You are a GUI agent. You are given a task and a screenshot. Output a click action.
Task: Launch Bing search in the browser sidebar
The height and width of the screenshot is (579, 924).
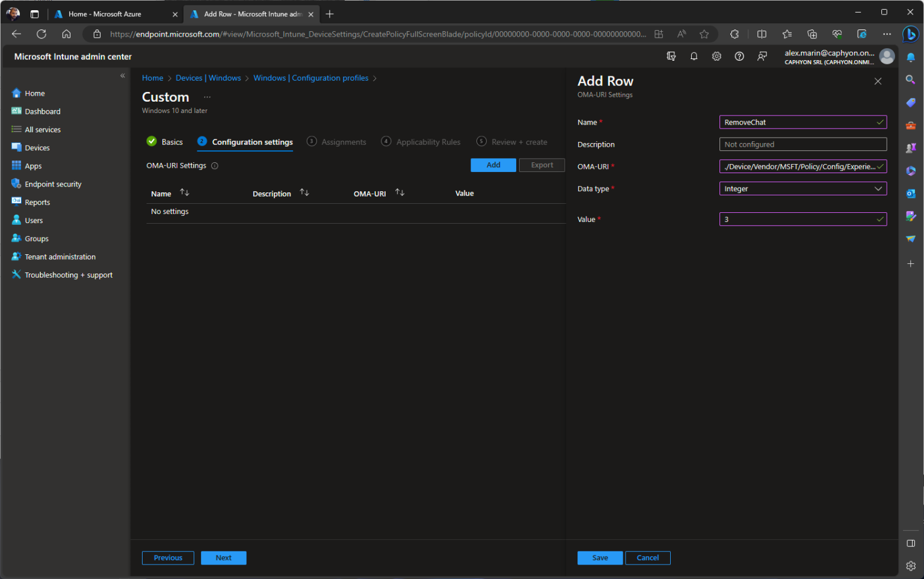[911, 35]
